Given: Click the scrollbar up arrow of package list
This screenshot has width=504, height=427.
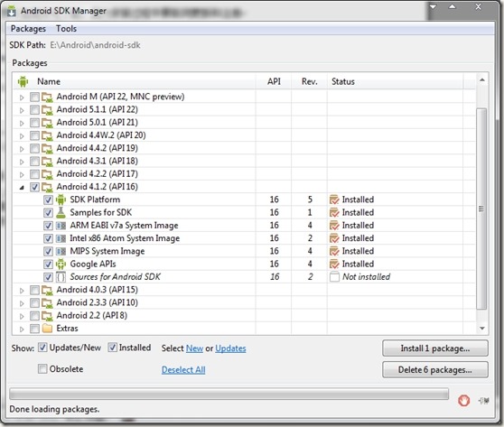Looking at the screenshot, I should (x=481, y=80).
